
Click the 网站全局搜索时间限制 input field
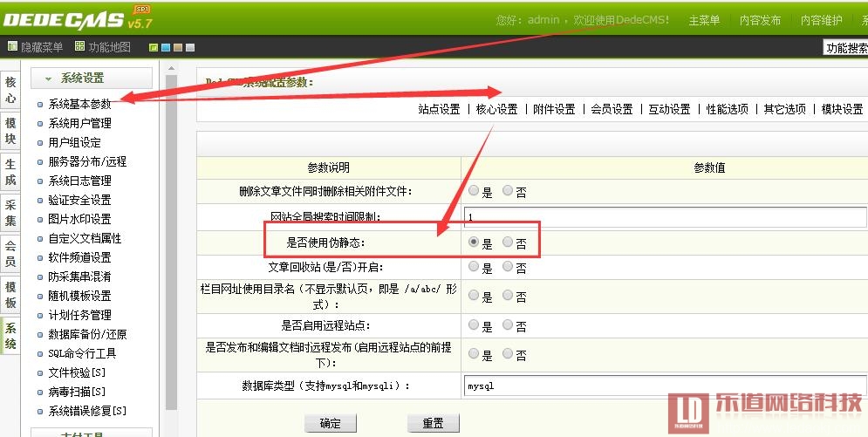tap(666, 217)
